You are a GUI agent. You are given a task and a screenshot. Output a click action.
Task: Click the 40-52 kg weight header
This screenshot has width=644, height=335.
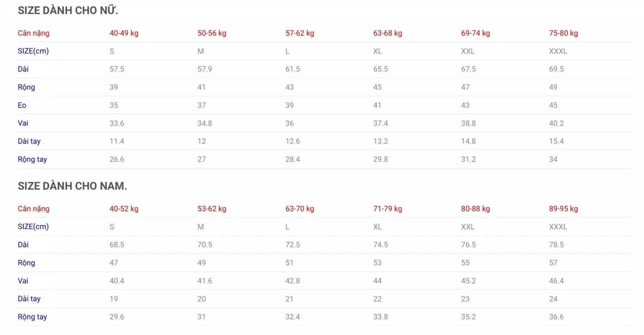click(x=124, y=209)
